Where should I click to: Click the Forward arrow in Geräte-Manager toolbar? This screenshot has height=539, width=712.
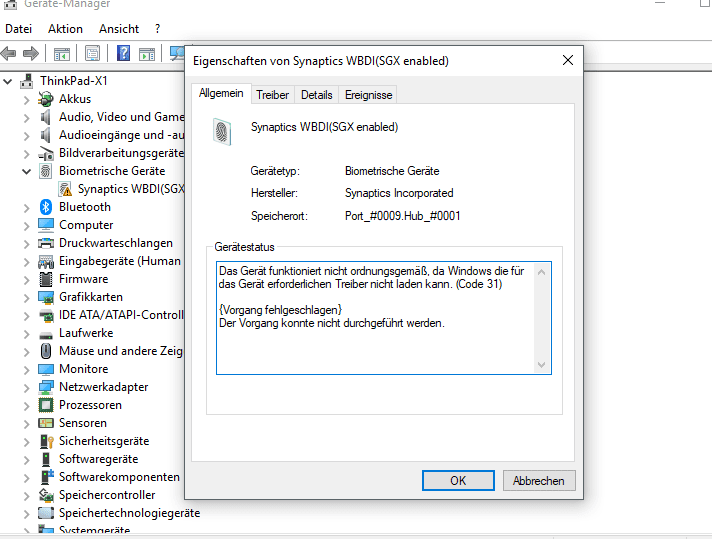(31, 54)
